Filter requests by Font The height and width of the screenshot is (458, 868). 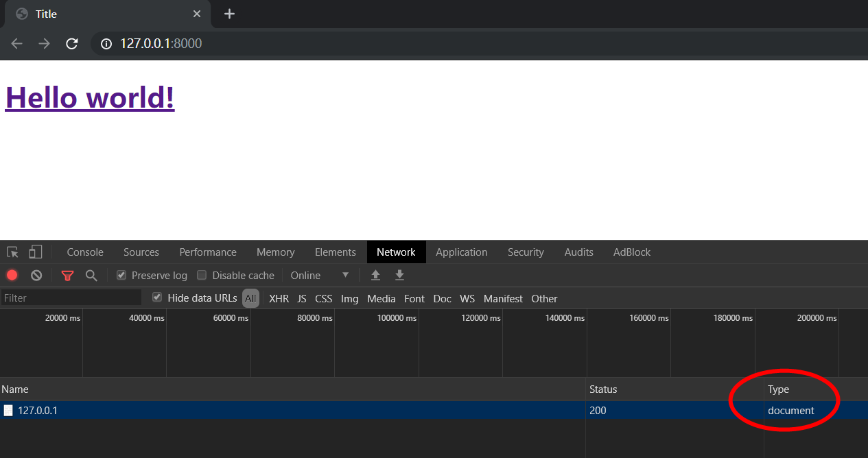414,299
